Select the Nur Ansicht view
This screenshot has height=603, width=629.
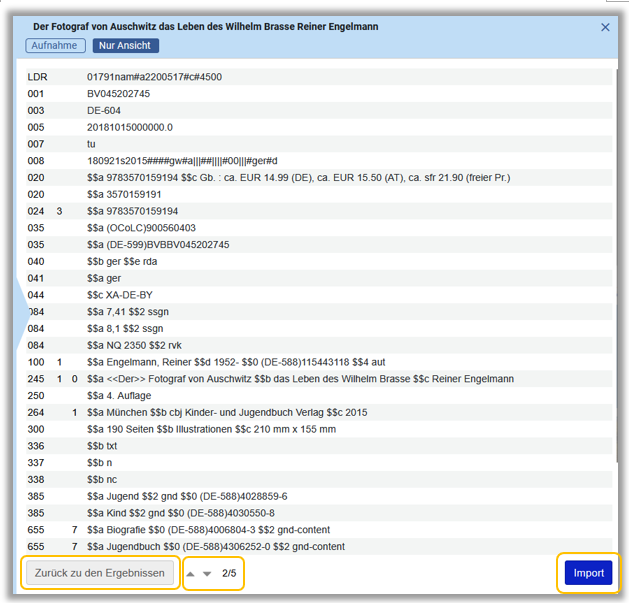point(126,45)
